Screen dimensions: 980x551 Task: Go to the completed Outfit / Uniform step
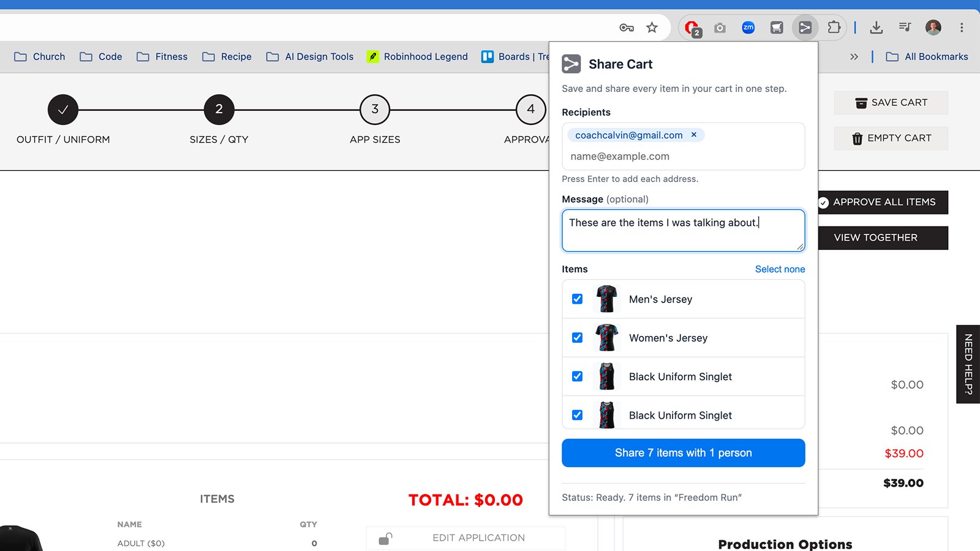[x=63, y=110]
